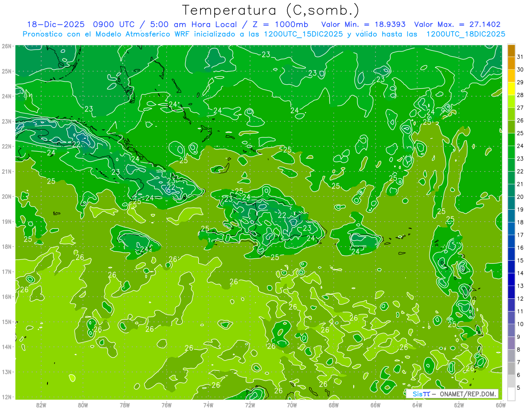Click the "26N" latitude axis label
The height and width of the screenshot is (411, 532).
coord(7,46)
